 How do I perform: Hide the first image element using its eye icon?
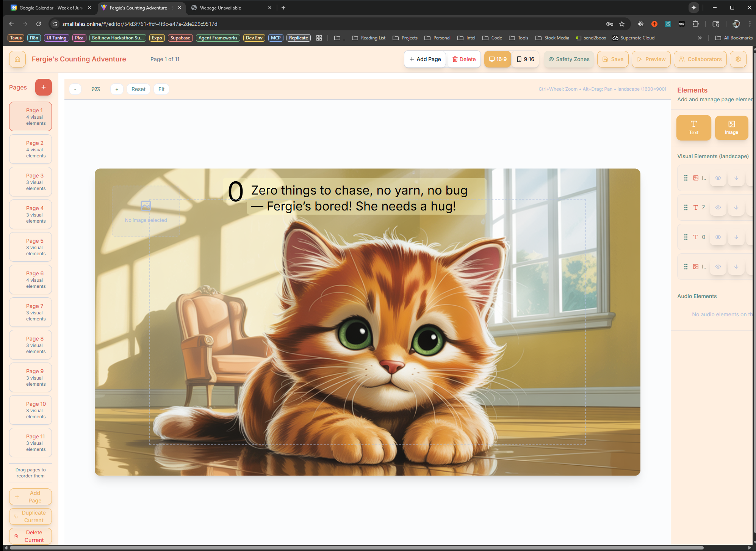718,178
